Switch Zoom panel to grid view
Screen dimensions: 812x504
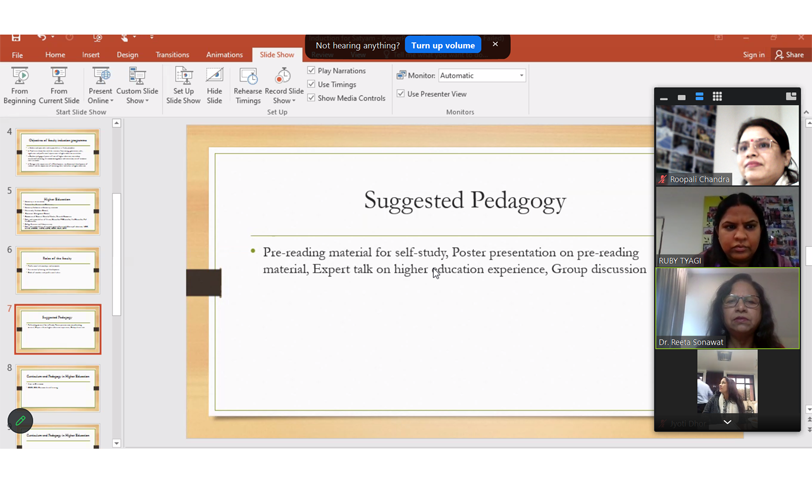tap(717, 97)
